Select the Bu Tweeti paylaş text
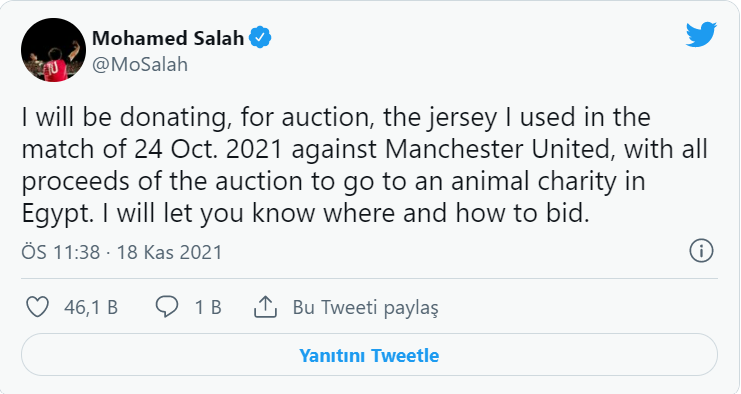 point(365,308)
